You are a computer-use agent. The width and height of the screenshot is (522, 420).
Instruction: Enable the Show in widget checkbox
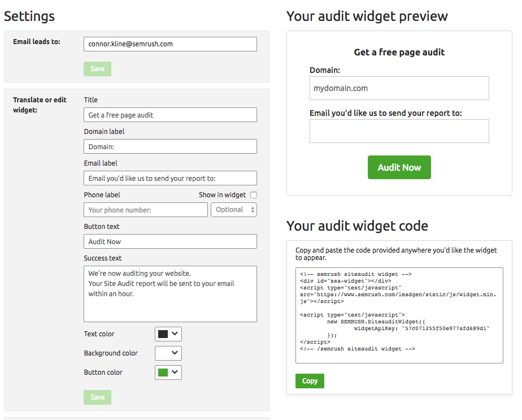[x=254, y=195]
